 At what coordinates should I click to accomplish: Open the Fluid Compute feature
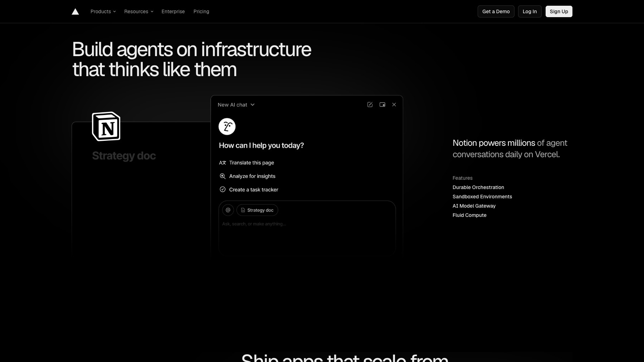click(x=469, y=215)
